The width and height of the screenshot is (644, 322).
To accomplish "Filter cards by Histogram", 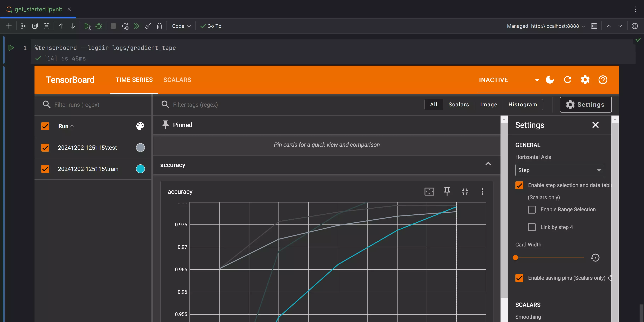I will click(523, 105).
